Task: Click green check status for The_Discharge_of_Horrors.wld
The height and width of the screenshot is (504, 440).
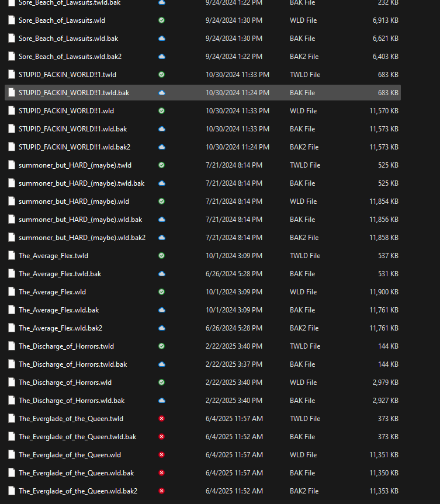Action: (161, 383)
